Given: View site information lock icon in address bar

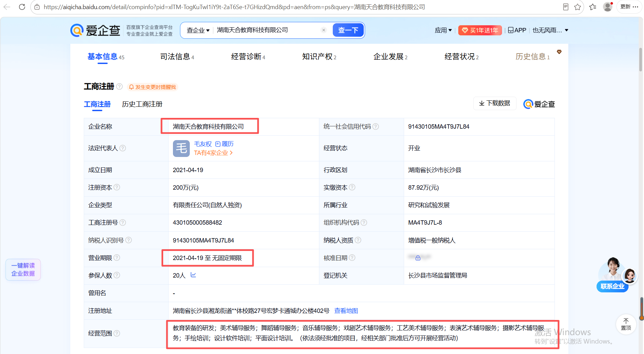Looking at the screenshot, I should 37,7.
